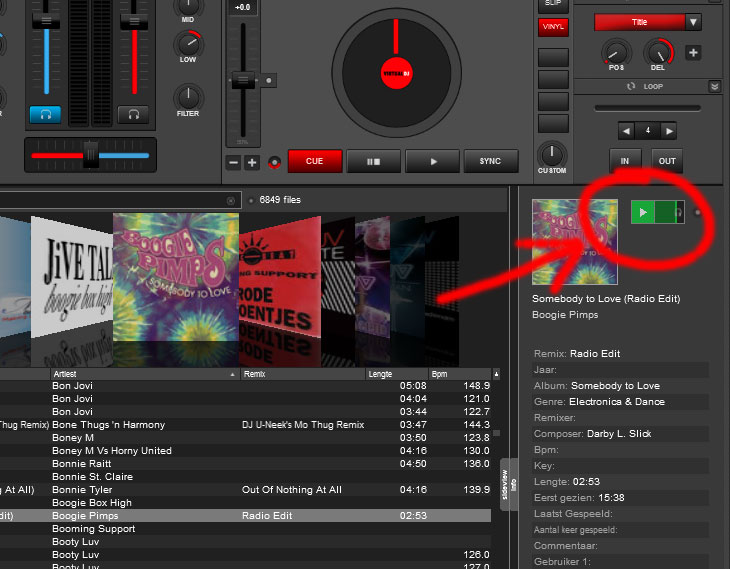Select the Bonnie Raitt track row
Image resolution: width=730 pixels, height=569 pixels.
[x=245, y=464]
